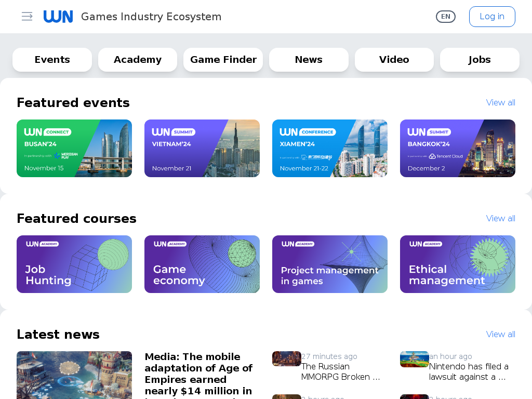The width and height of the screenshot is (532, 399).
Task: Click the Featured courses heading
Action: [x=77, y=219]
